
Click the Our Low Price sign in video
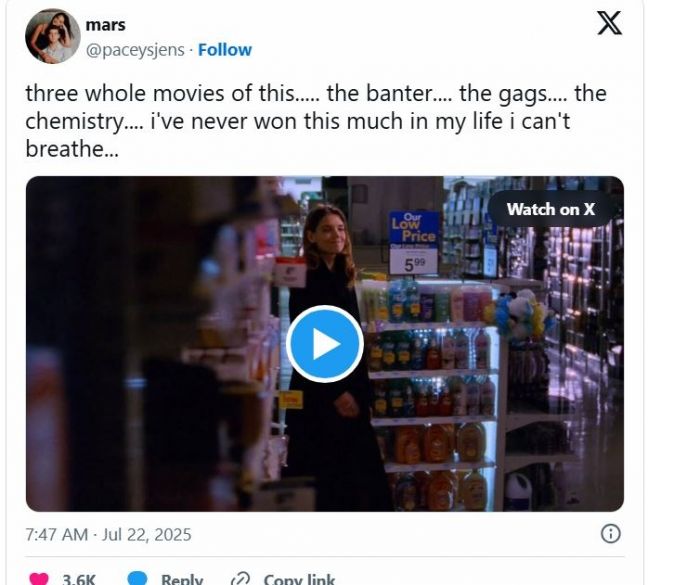[413, 242]
